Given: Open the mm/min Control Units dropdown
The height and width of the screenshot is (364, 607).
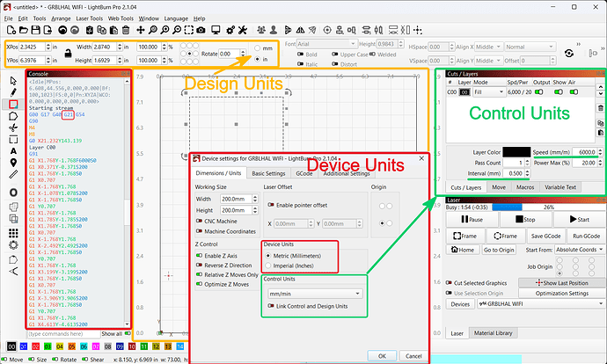Looking at the screenshot, I should (315, 294).
